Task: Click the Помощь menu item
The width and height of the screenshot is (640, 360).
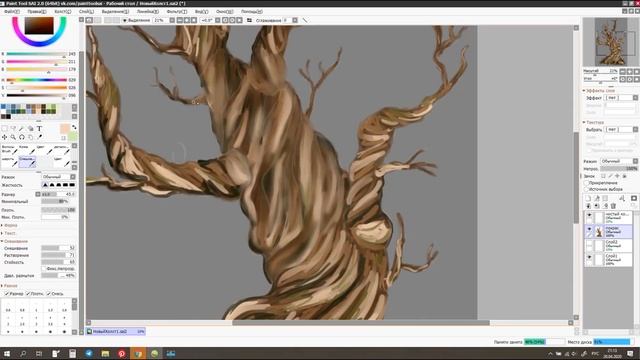Action: click(x=251, y=11)
